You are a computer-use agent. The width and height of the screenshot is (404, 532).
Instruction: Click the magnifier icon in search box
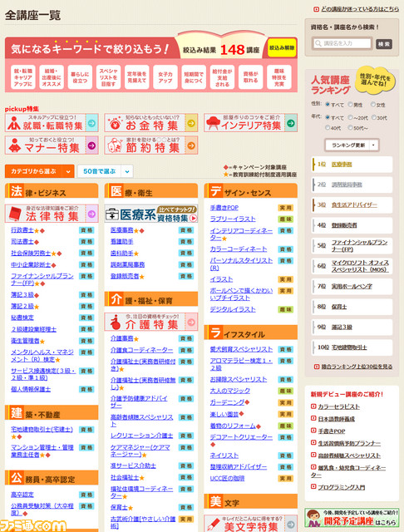(318, 43)
